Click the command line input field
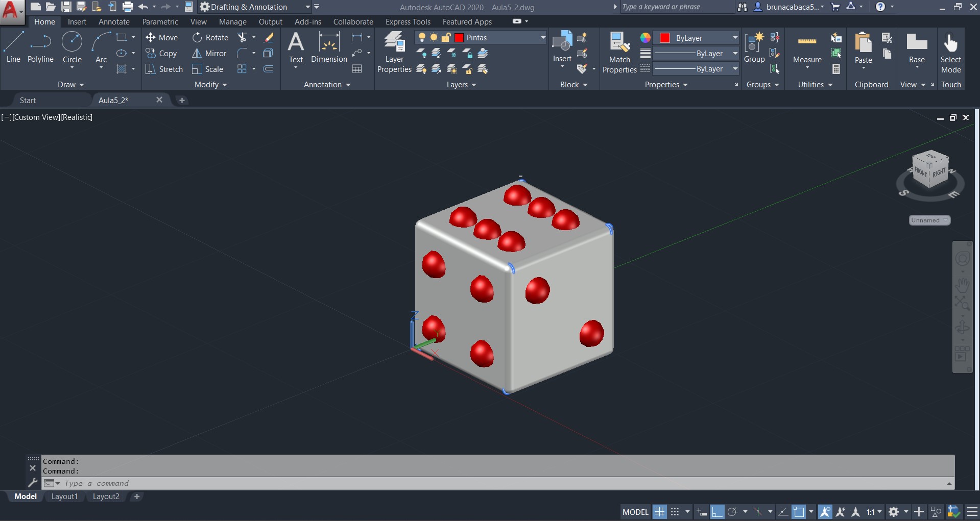The width and height of the screenshot is (980, 521). [x=498, y=483]
